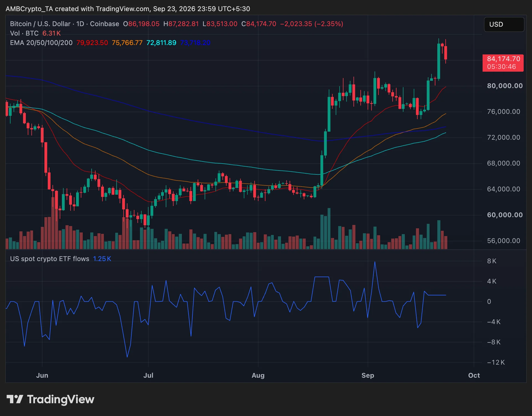Click the Oct label on time axis
532x416 pixels.
474,375
